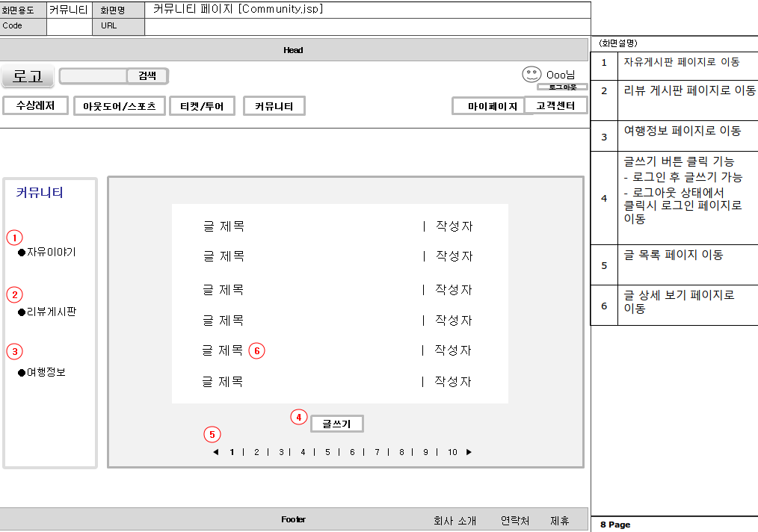Go to page 5 in pagination
758x532 pixels.
pyautogui.click(x=327, y=452)
